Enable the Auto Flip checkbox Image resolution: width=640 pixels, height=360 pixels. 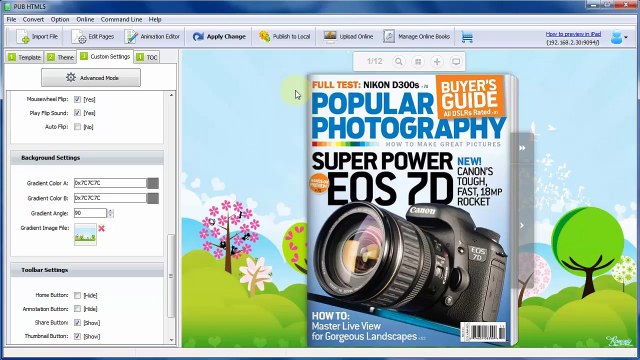pos(78,127)
